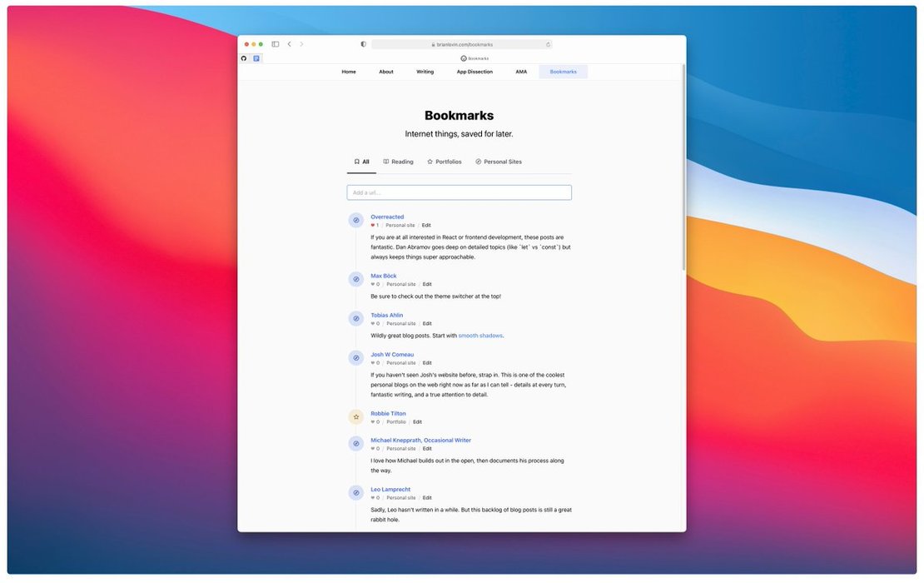This screenshot has width=924, height=583.
Task: Click the page's vertical scrollbar
Action: [683, 168]
